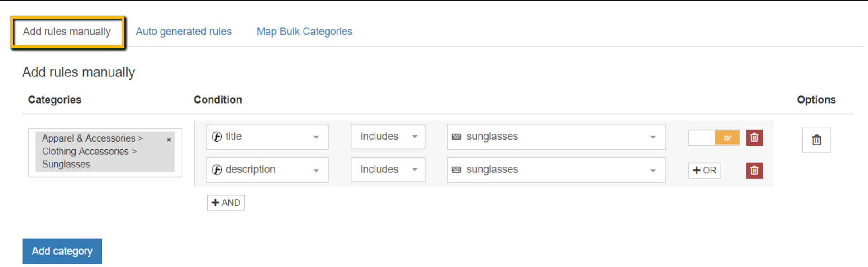Image resolution: width=868 pixels, height=267 pixels.
Task: Delete the description condition row
Action: [754, 170]
